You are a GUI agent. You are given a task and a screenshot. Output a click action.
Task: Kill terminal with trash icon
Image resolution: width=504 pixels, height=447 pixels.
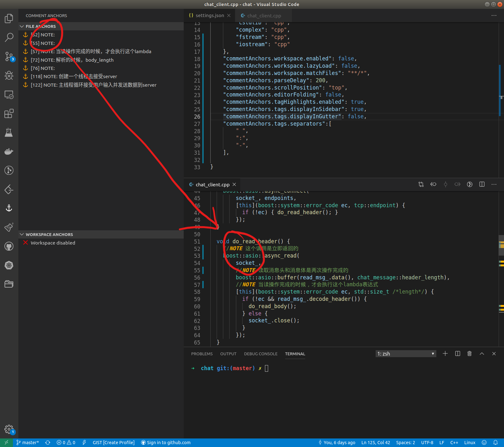(470, 354)
